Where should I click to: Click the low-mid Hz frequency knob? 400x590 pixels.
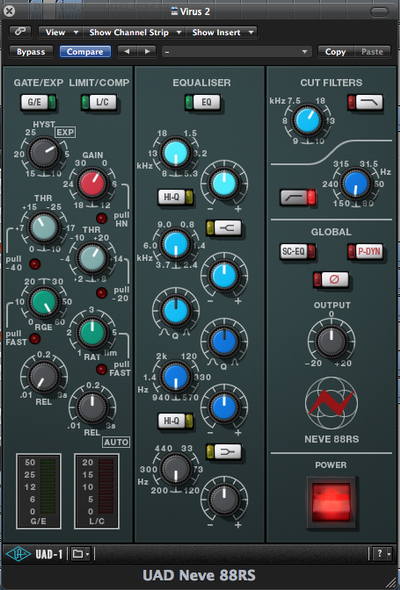click(176, 376)
